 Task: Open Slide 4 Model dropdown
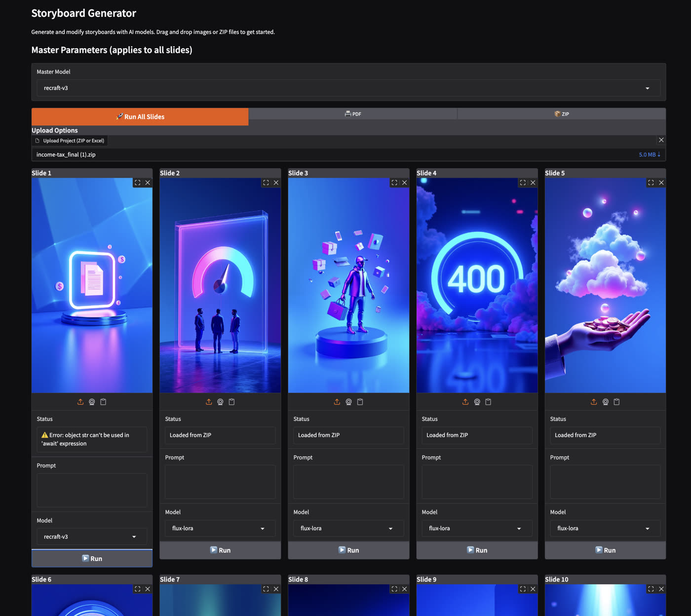477,528
